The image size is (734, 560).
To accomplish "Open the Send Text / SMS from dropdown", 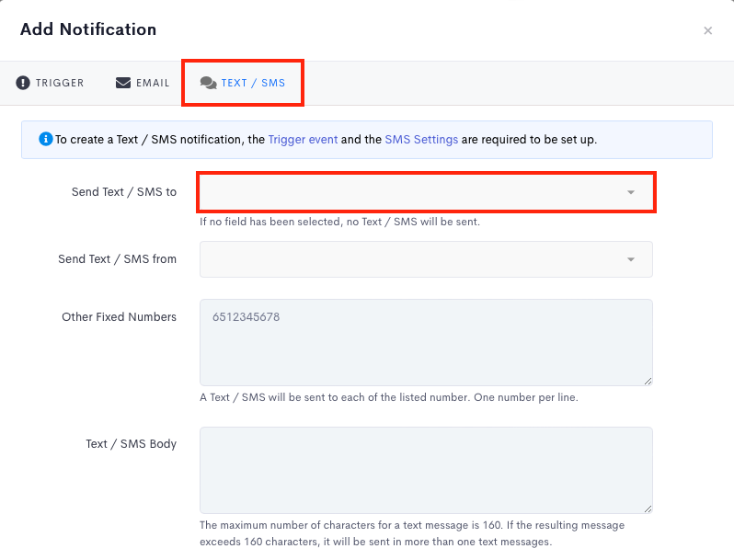I will click(x=426, y=259).
